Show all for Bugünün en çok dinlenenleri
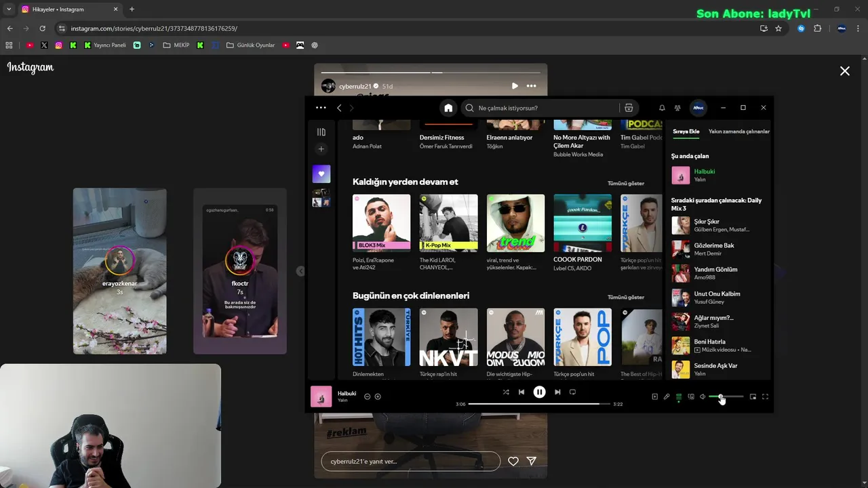The height and width of the screenshot is (488, 868). coord(625,297)
